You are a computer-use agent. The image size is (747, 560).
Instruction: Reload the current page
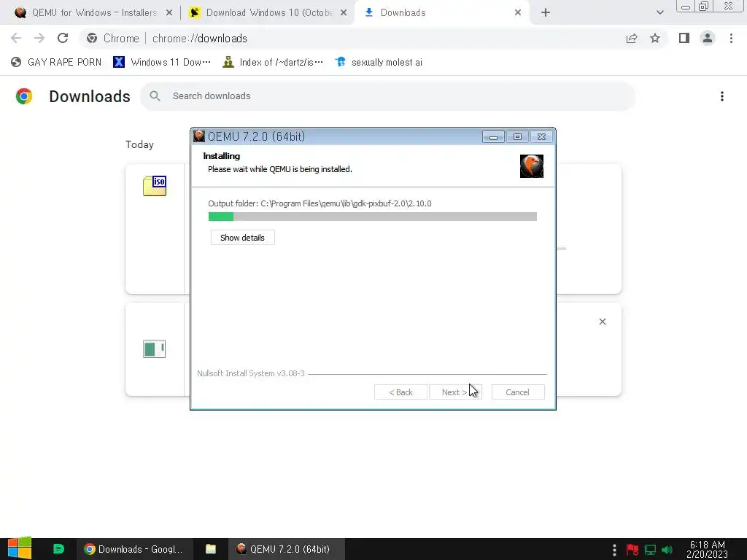click(x=63, y=38)
